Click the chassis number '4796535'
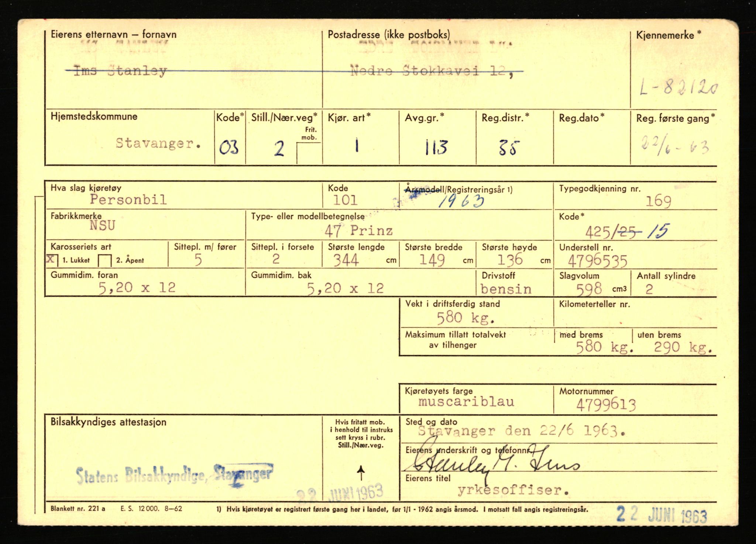The width and height of the screenshot is (756, 544). coord(597,261)
